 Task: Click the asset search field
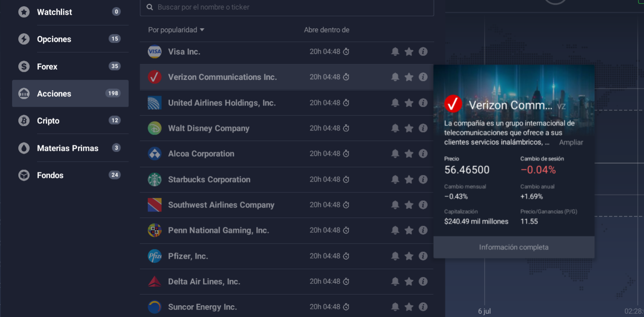[287, 7]
